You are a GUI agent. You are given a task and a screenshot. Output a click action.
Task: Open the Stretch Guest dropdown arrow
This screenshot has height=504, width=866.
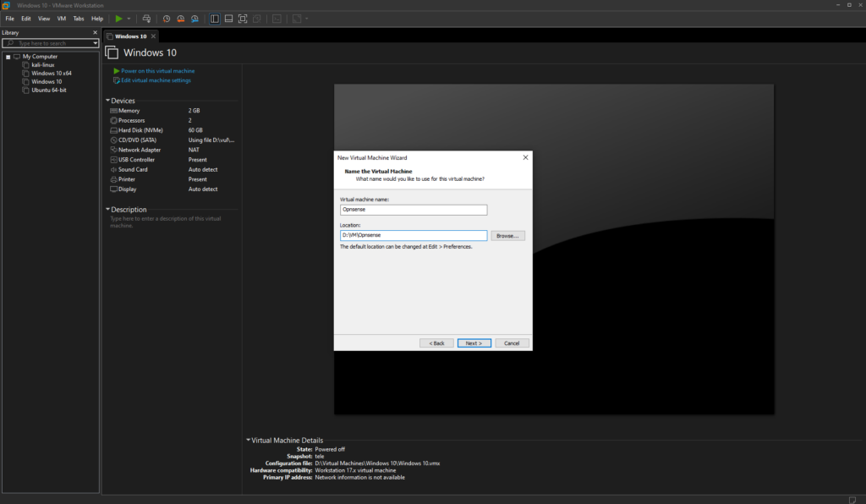(306, 19)
